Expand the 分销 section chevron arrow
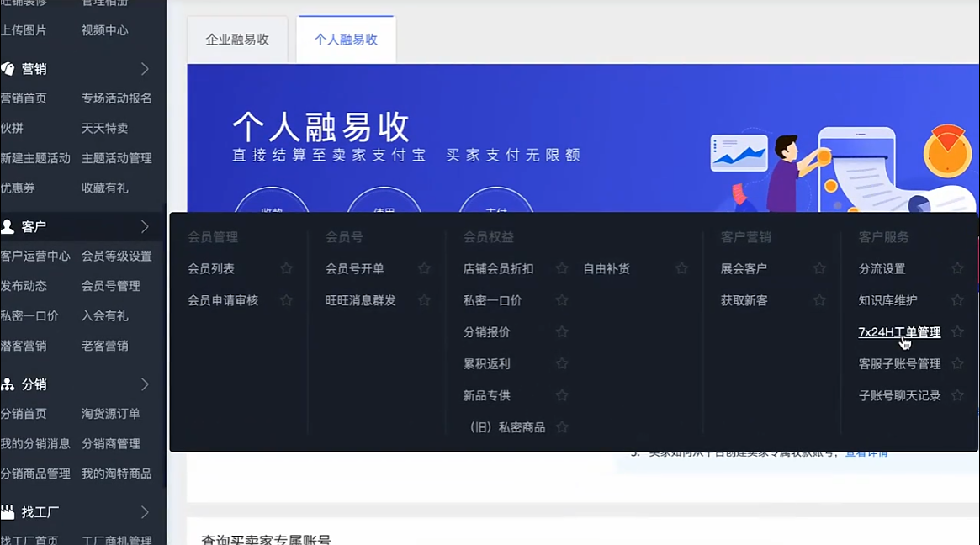The height and width of the screenshot is (545, 980). tap(145, 384)
